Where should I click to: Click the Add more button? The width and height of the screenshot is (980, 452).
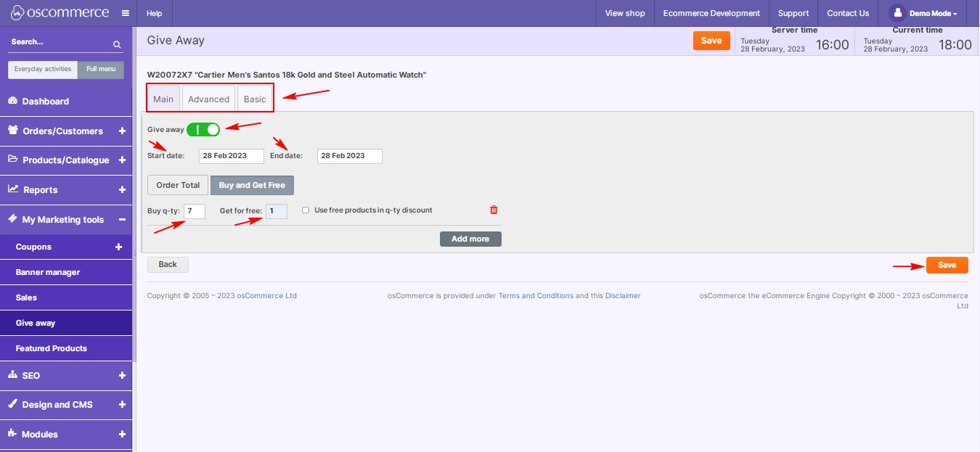(x=470, y=239)
